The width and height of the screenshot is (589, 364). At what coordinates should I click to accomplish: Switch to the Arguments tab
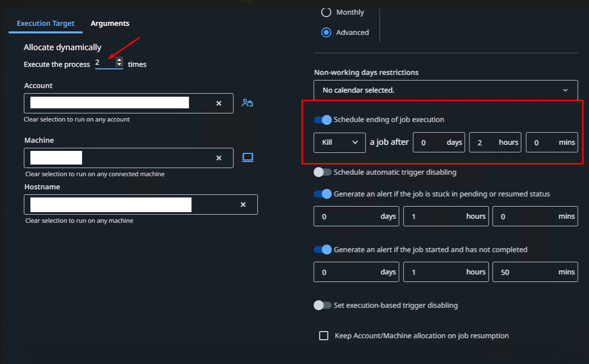pos(110,23)
